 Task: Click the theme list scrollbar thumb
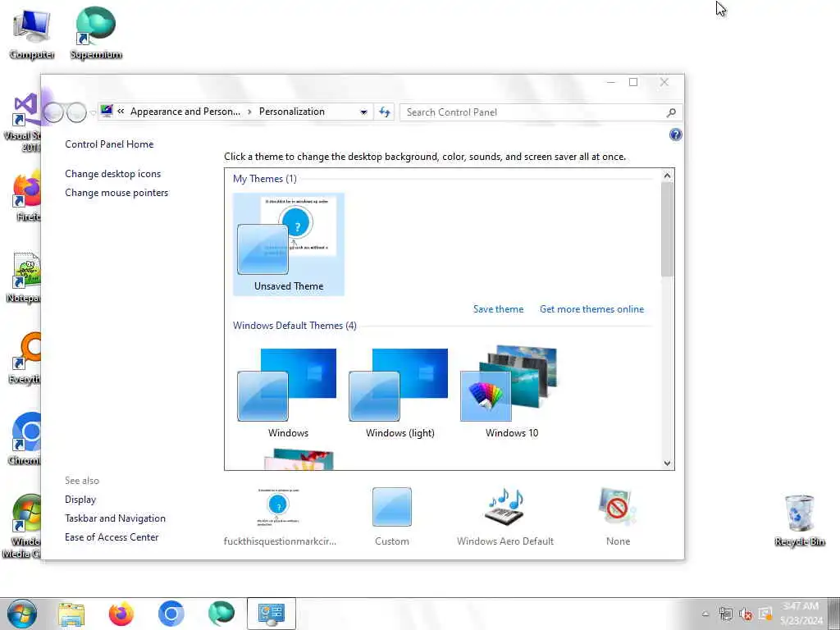click(667, 230)
